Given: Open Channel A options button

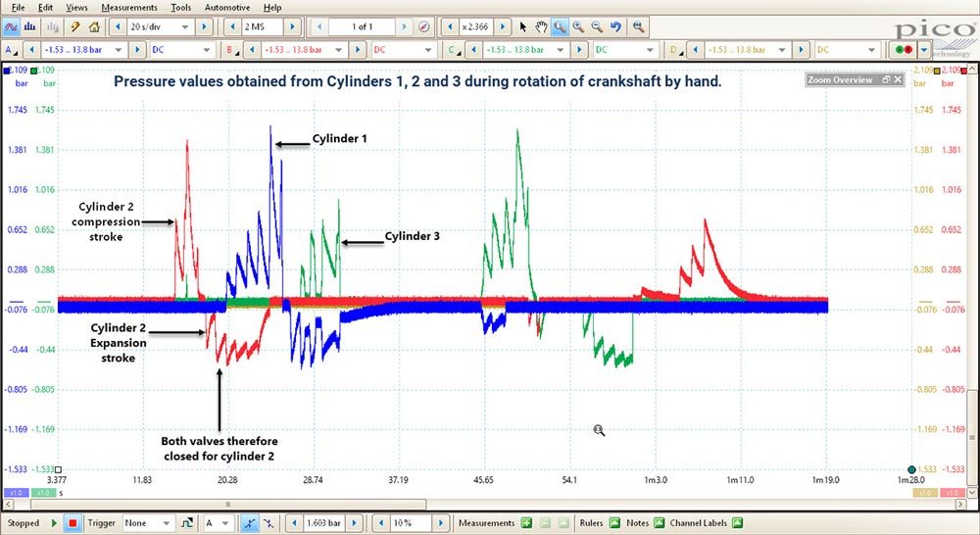Looking at the screenshot, I should point(11,49).
